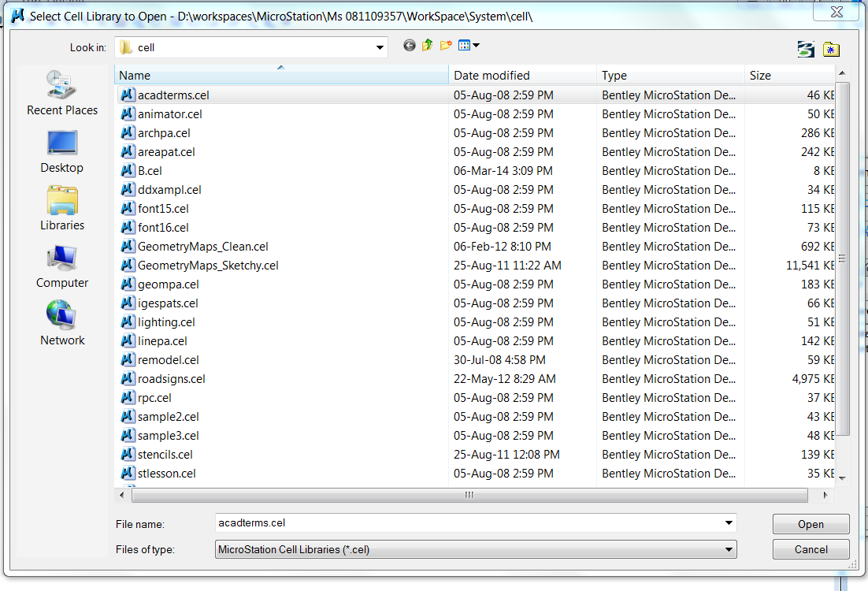
Task: Select the GeometryMaps_Clean.cel file icon
Action: coord(128,246)
